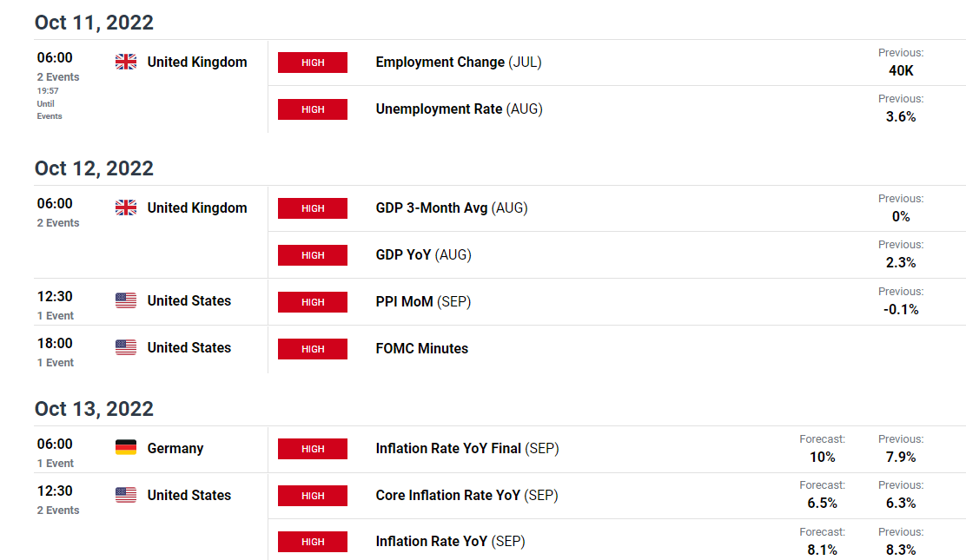Open GDP 3-Month Avg (AUG) event
Image resolution: width=966 pixels, height=560 pixels.
pyautogui.click(x=452, y=208)
